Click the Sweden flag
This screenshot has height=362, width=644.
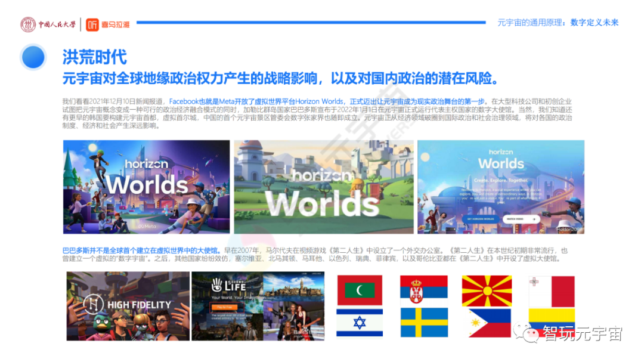pyautogui.click(x=424, y=323)
